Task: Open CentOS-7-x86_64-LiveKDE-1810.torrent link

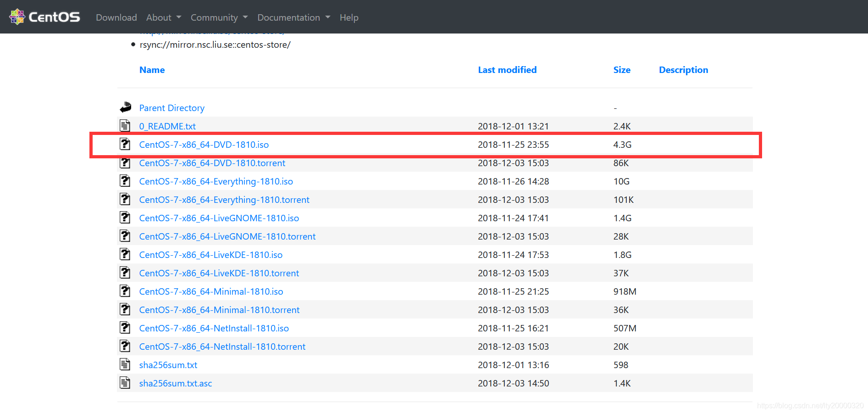Action: tap(219, 273)
